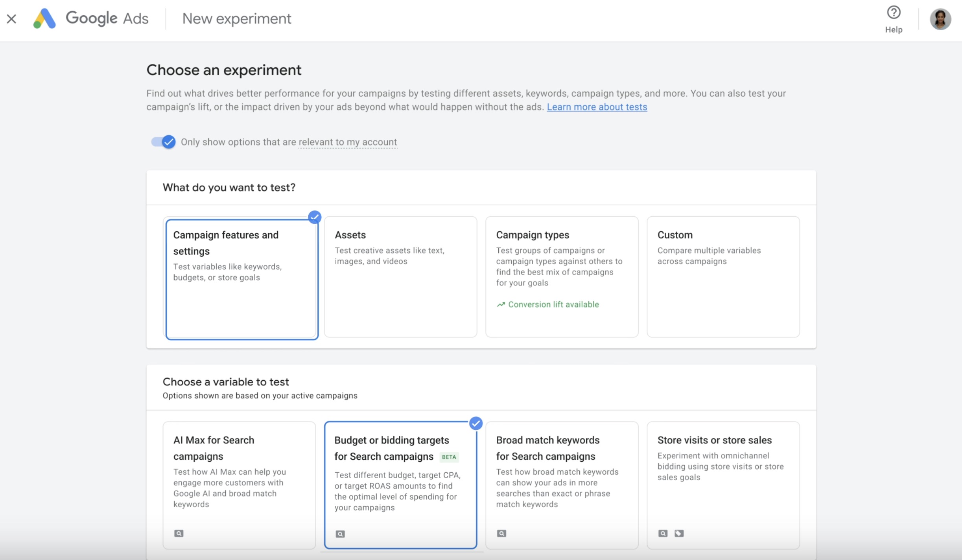Select the Custom test card
The height and width of the screenshot is (560, 962).
[723, 277]
